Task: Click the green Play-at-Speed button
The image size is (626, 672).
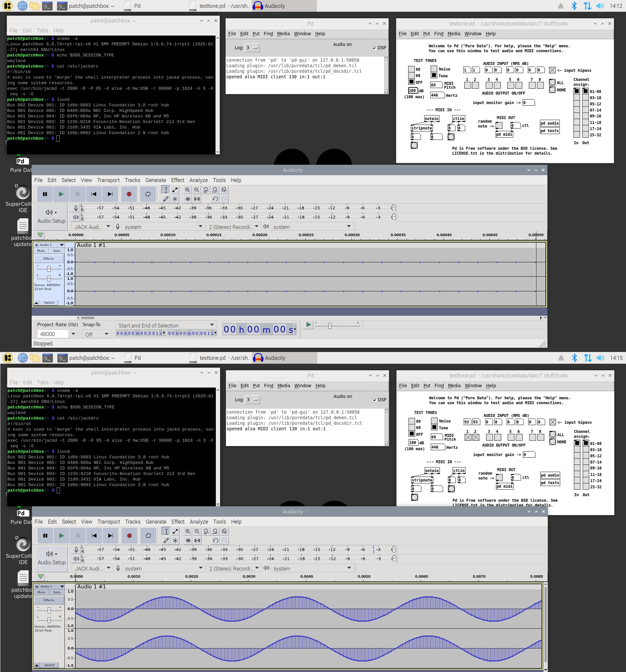Action: tap(308, 325)
